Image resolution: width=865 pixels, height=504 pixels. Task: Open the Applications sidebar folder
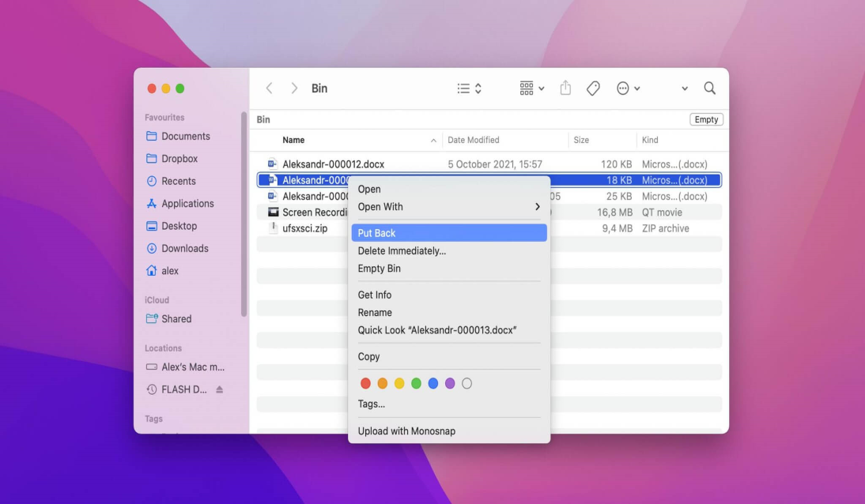pyautogui.click(x=187, y=204)
